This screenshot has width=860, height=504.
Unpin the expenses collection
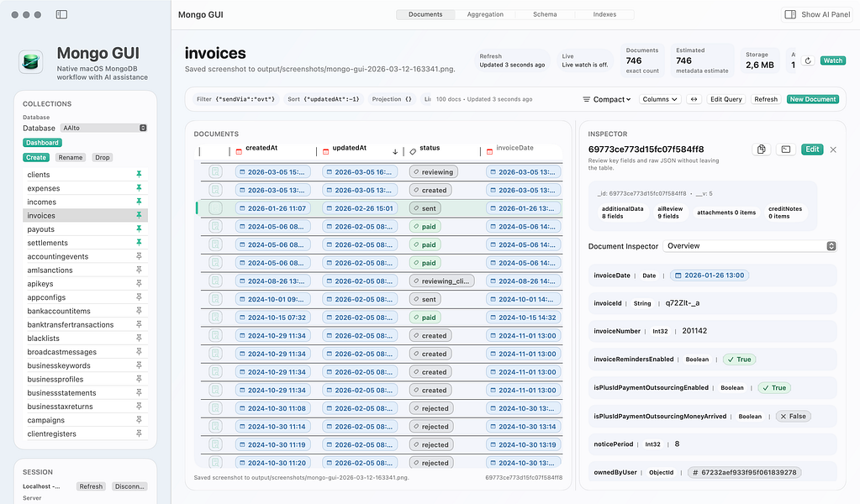click(x=139, y=188)
